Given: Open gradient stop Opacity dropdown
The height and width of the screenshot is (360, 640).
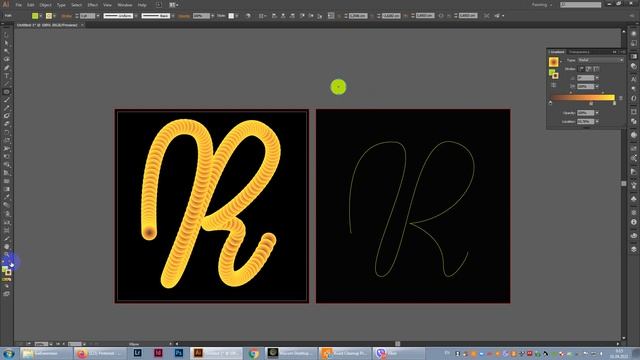Looking at the screenshot, I should (597, 113).
